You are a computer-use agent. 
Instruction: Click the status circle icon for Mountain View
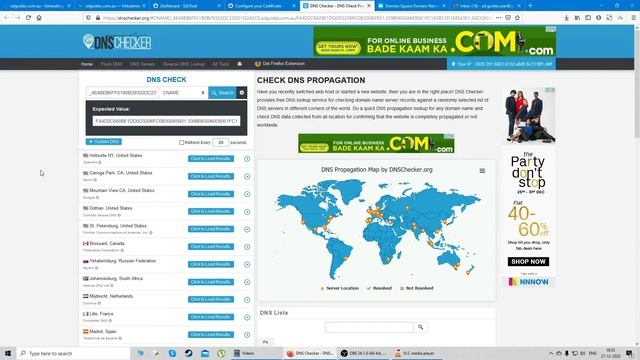pyautogui.click(x=247, y=194)
